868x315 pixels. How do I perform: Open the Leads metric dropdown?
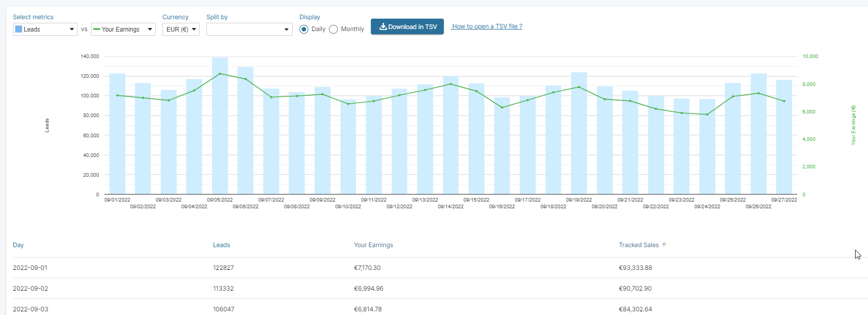click(45, 30)
